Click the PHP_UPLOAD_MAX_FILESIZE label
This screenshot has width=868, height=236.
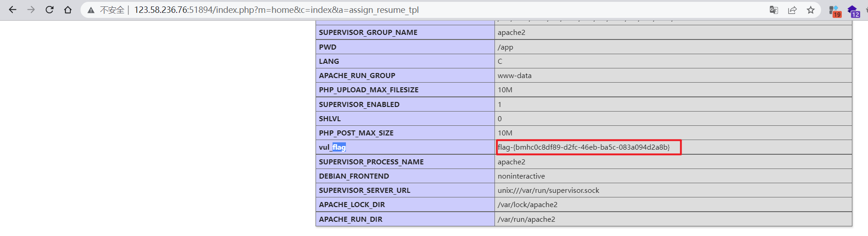[368, 90]
